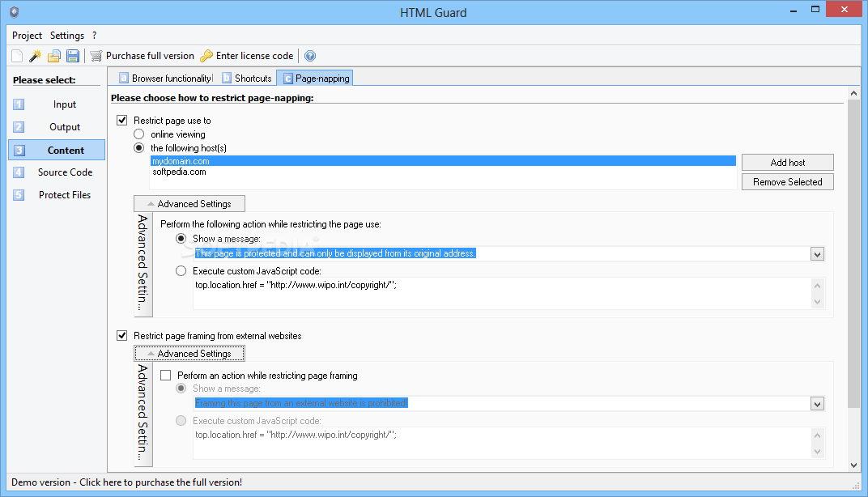Click the main panel vertical scrollbar thumb
The width and height of the screenshot is (868, 497).
pyautogui.click(x=853, y=253)
